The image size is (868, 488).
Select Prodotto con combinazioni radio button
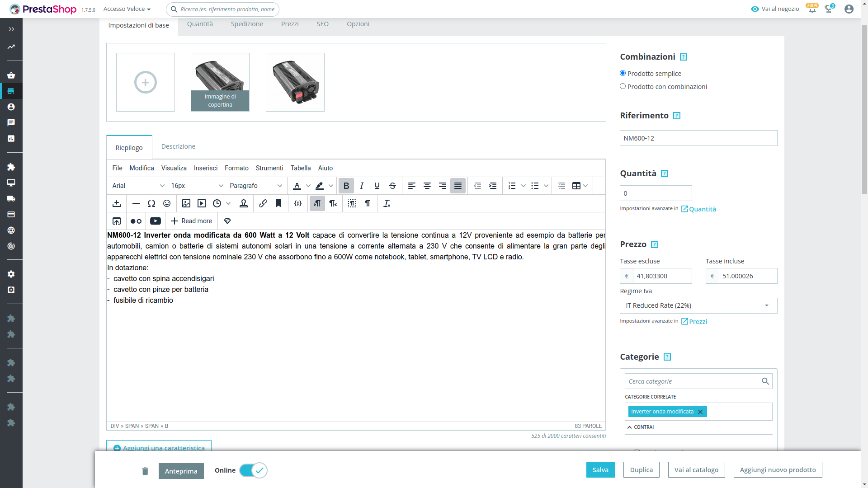pyautogui.click(x=623, y=86)
